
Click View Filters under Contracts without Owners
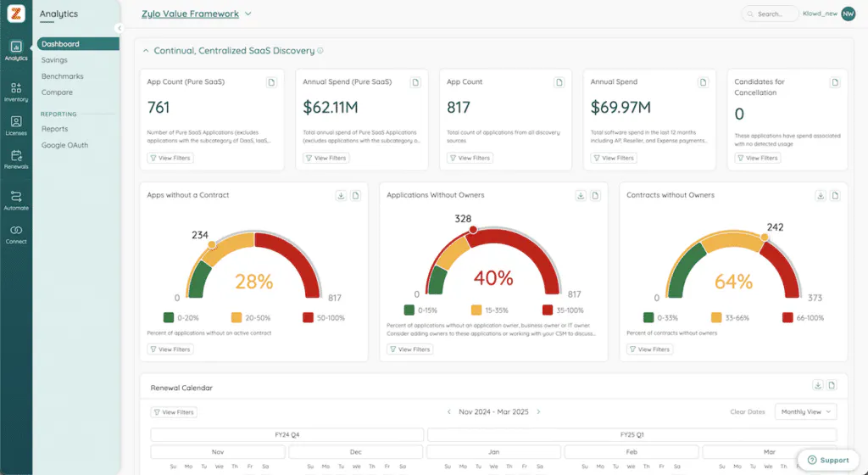[650, 349]
